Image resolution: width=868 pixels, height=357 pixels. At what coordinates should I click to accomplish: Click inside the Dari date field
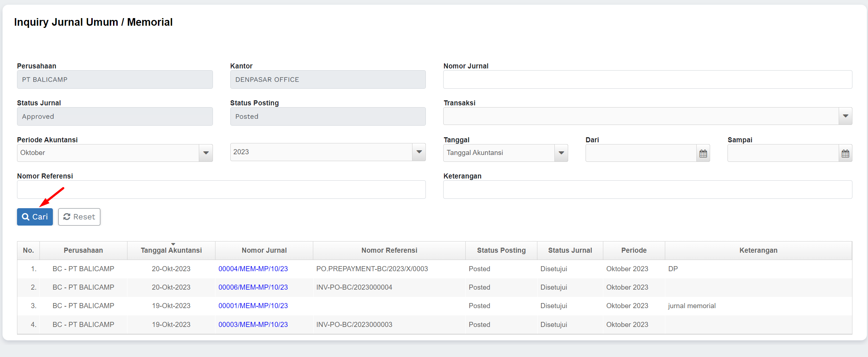(641, 154)
